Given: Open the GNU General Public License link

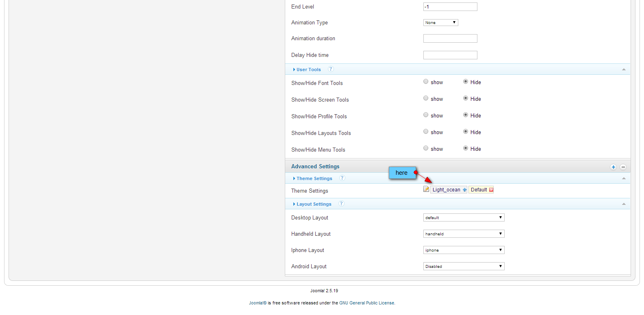Looking at the screenshot, I should [366, 303].
